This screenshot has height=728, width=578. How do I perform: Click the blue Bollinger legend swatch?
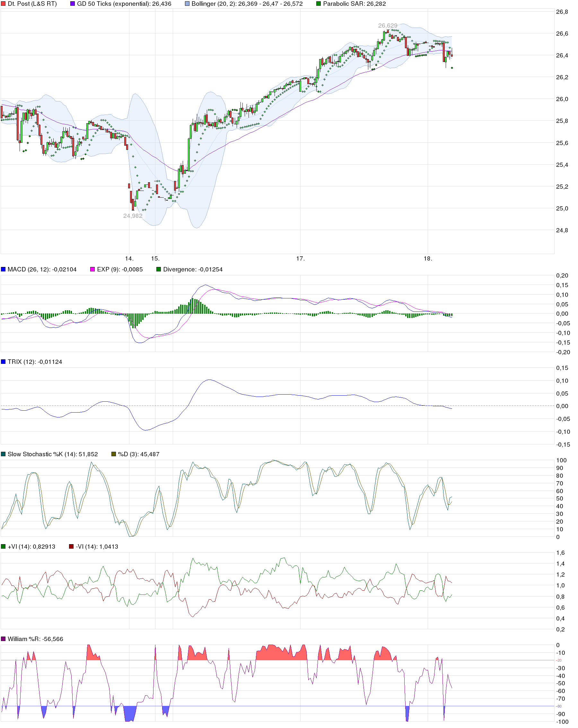(x=187, y=4)
